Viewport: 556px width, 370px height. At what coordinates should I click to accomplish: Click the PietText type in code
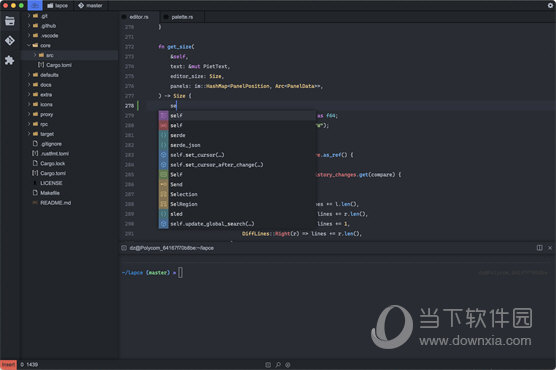(216, 66)
